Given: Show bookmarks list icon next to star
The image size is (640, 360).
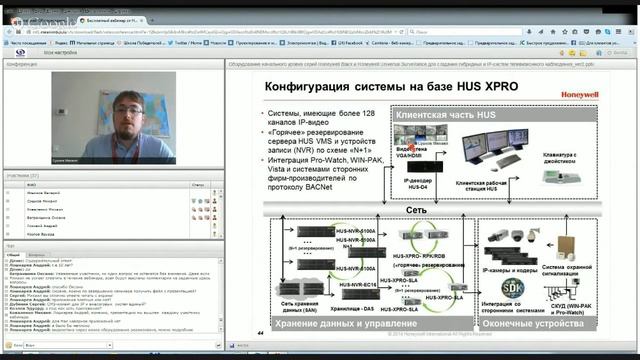Looking at the screenshot, I should tap(575, 31).
